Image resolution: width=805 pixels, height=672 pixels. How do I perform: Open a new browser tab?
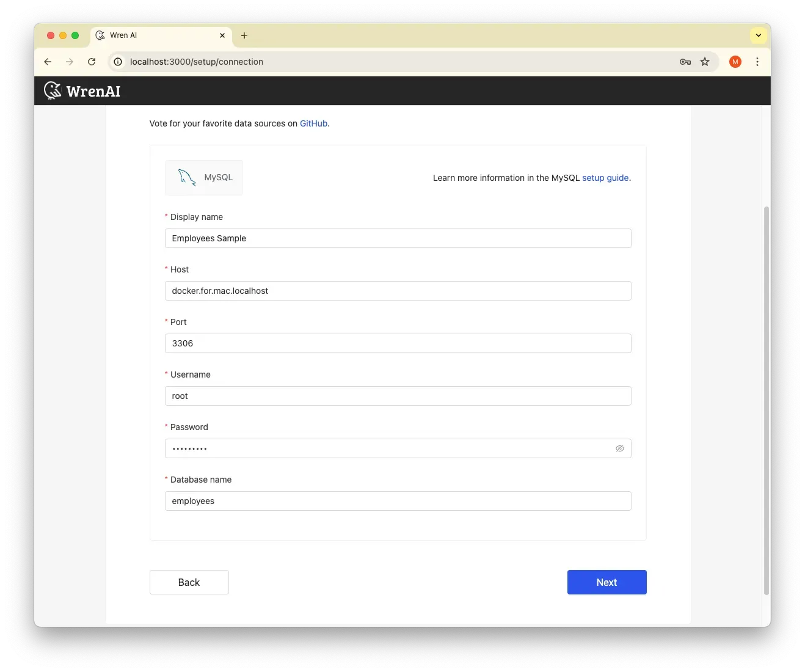click(244, 35)
